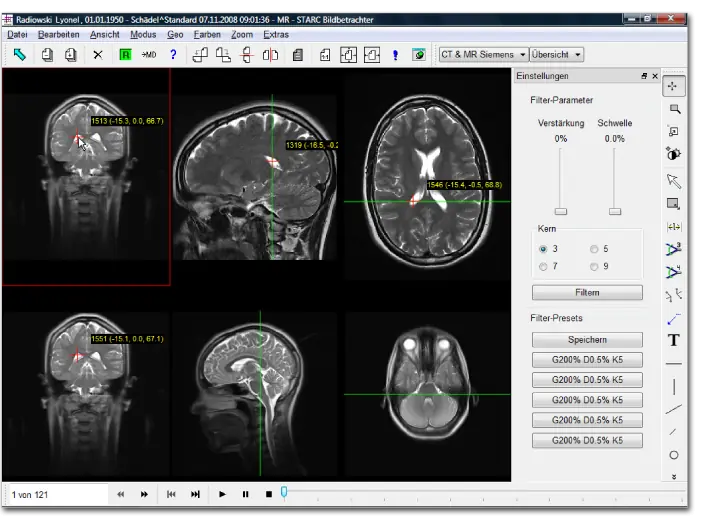This screenshot has height=520, width=715.
Task: Open the CT & MR Siemens dropdown
Action: click(483, 55)
